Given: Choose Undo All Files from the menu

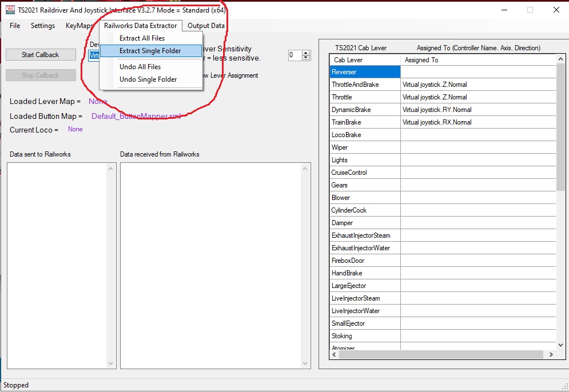Looking at the screenshot, I should 140,67.
